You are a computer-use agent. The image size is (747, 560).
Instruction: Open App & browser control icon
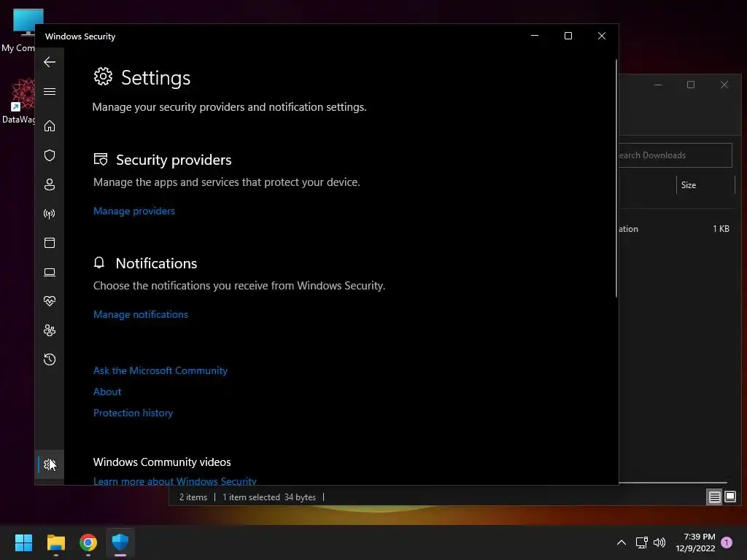50,243
